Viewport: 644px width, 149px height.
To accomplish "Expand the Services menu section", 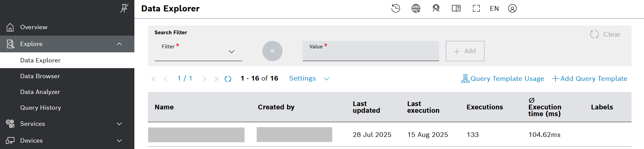I will tap(119, 124).
